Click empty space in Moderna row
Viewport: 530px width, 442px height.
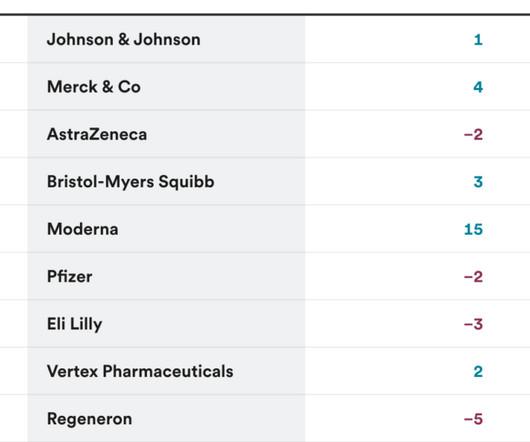pos(382,229)
